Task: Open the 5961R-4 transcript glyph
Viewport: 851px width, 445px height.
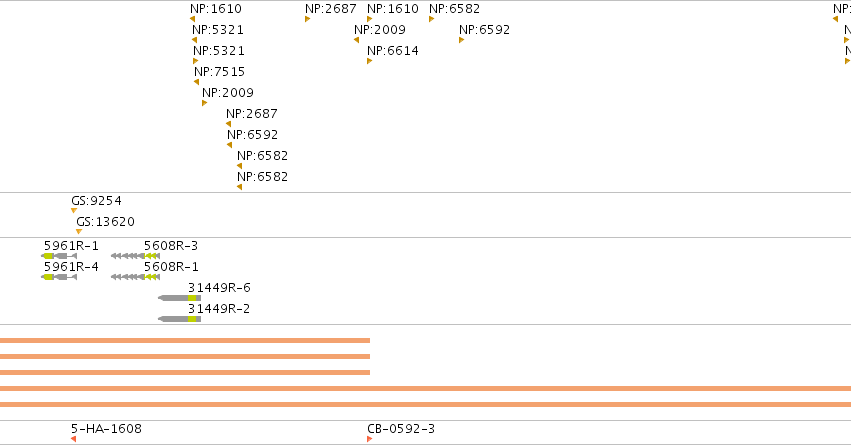Action: point(59,277)
